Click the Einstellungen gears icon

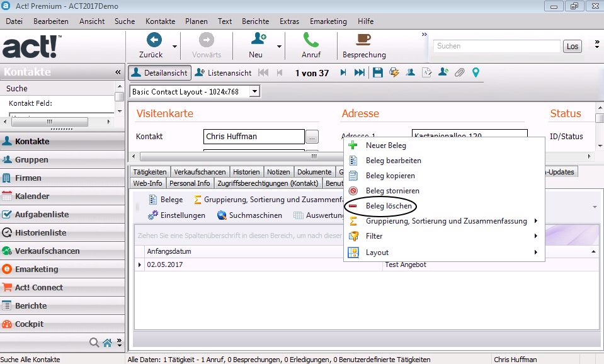153,215
